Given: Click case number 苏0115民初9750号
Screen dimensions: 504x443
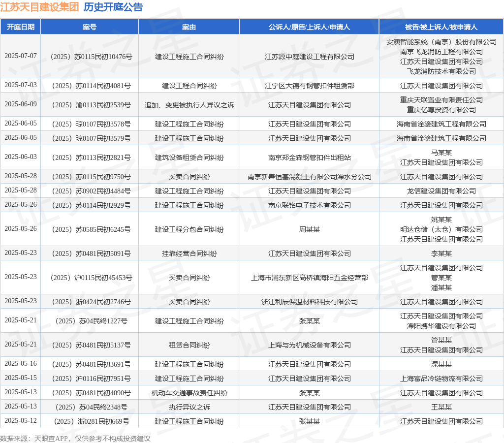Looking at the screenshot, I should 91,177.
